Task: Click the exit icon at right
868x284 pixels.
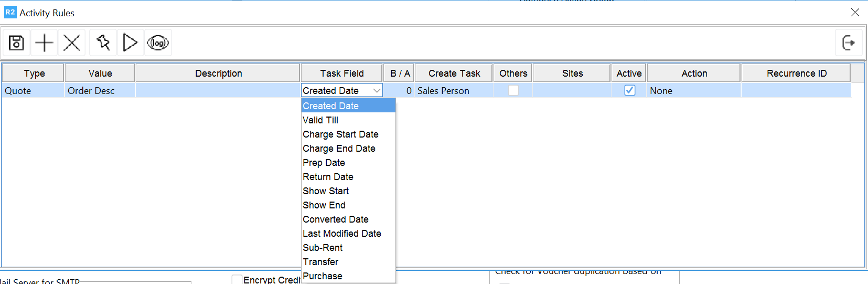Action: (x=848, y=43)
